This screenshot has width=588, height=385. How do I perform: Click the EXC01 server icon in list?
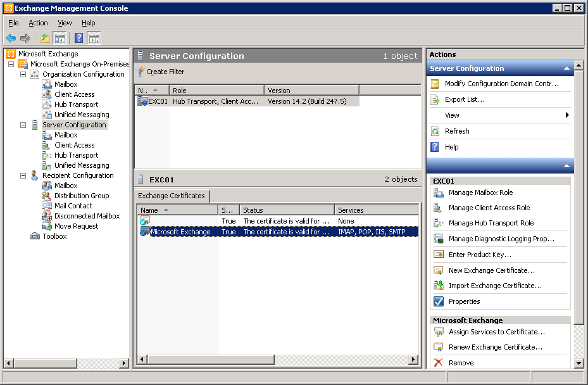142,101
